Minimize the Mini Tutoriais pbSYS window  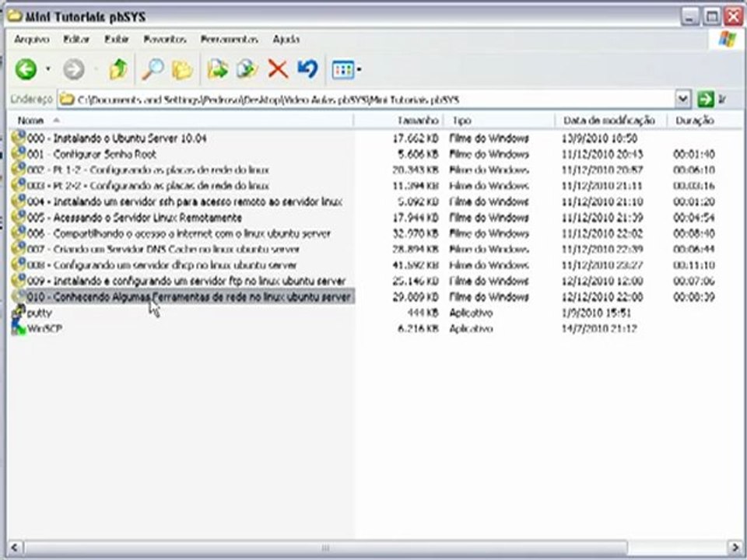click(690, 17)
